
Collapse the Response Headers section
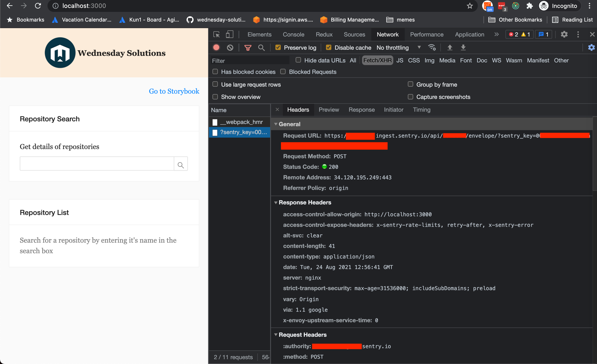276,202
